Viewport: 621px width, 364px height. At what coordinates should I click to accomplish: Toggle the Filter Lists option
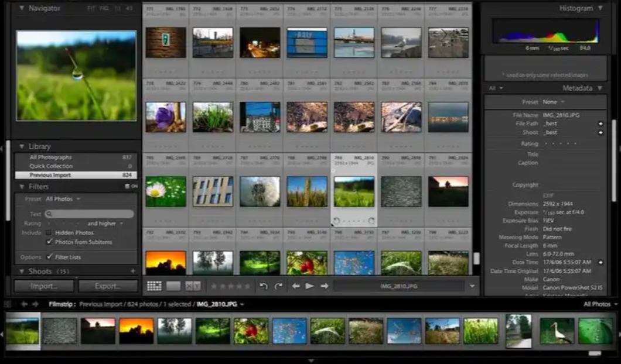[x=49, y=257]
